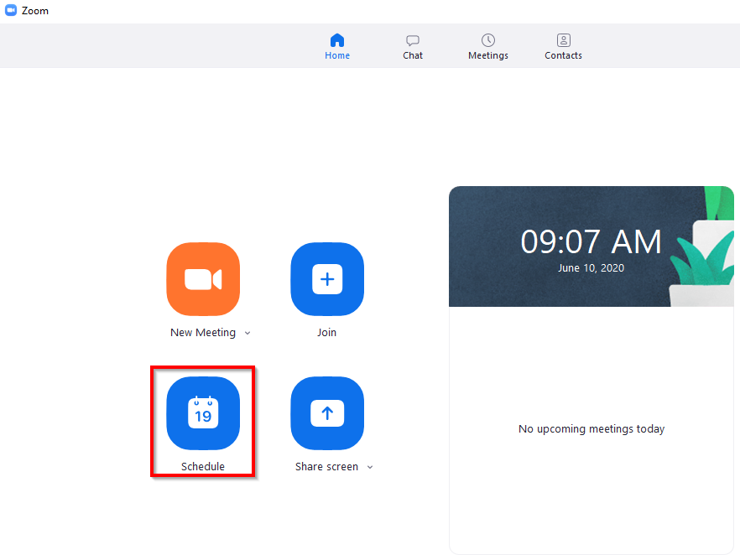Screen dimensions: 740x560
Task: Click the Share screen label text
Action: [326, 467]
